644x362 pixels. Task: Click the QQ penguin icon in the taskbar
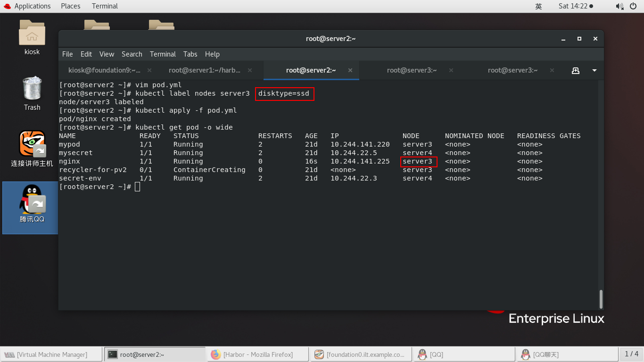(x=422, y=354)
